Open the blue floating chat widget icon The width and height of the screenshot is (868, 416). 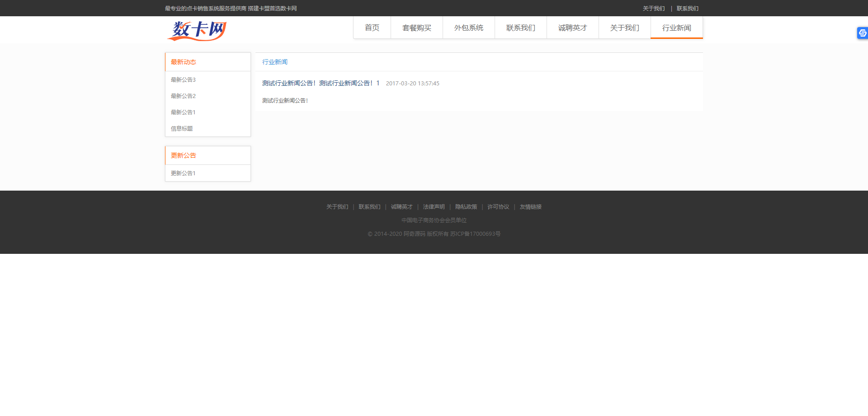[862, 33]
